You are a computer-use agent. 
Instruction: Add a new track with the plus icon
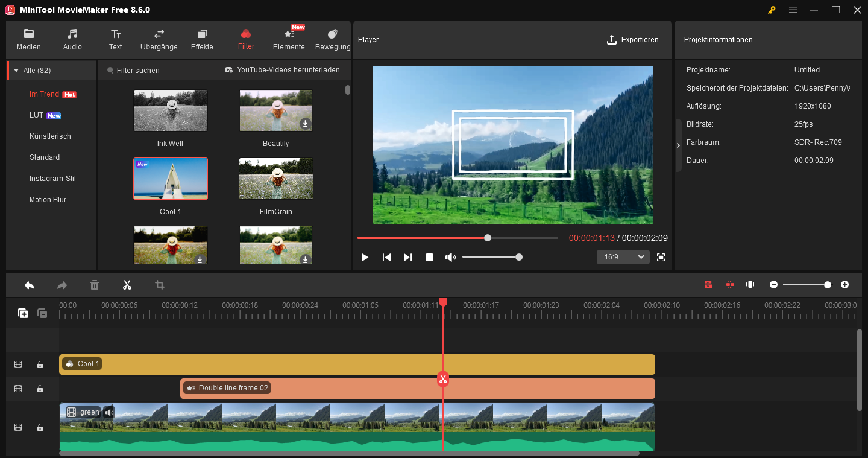[23, 313]
